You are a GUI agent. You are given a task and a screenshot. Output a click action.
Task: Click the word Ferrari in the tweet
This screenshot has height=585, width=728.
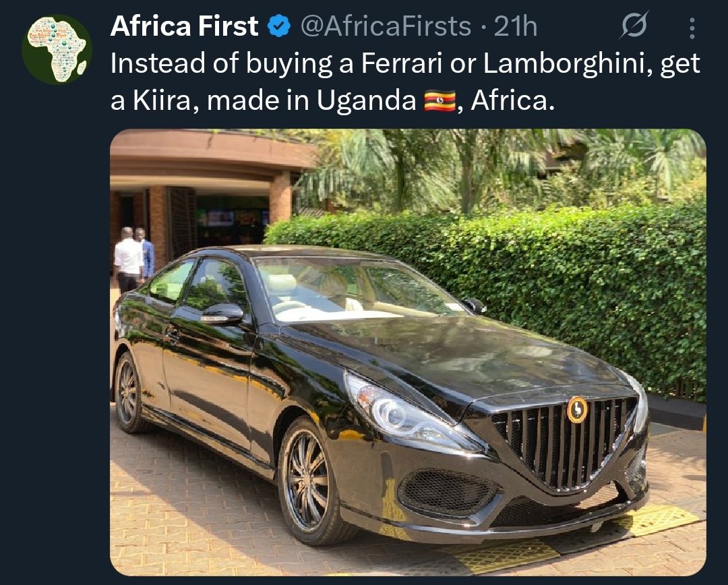(x=402, y=63)
